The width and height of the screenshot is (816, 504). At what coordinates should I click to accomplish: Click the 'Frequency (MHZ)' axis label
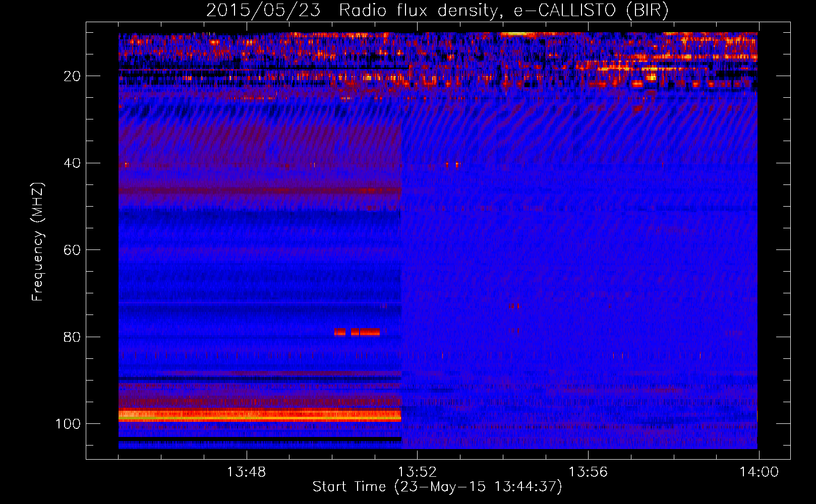38,242
